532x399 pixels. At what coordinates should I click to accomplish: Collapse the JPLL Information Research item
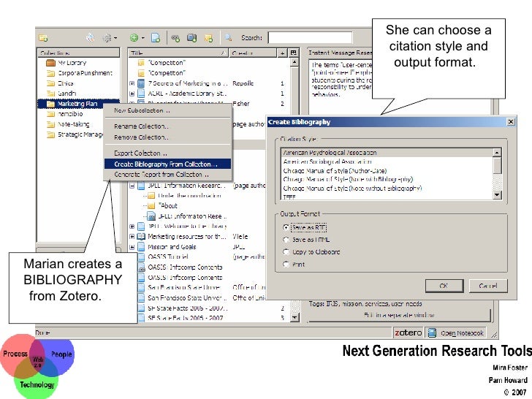132,186
